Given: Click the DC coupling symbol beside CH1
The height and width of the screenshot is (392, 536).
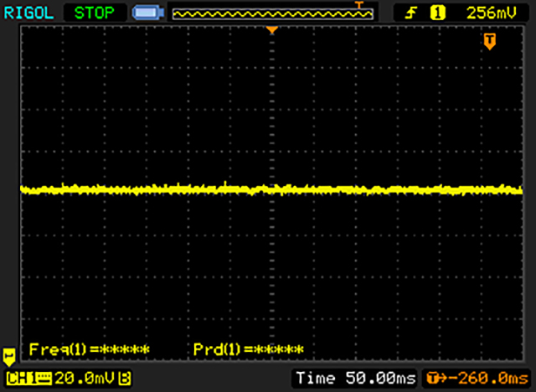Looking at the screenshot, I should pos(44,379).
